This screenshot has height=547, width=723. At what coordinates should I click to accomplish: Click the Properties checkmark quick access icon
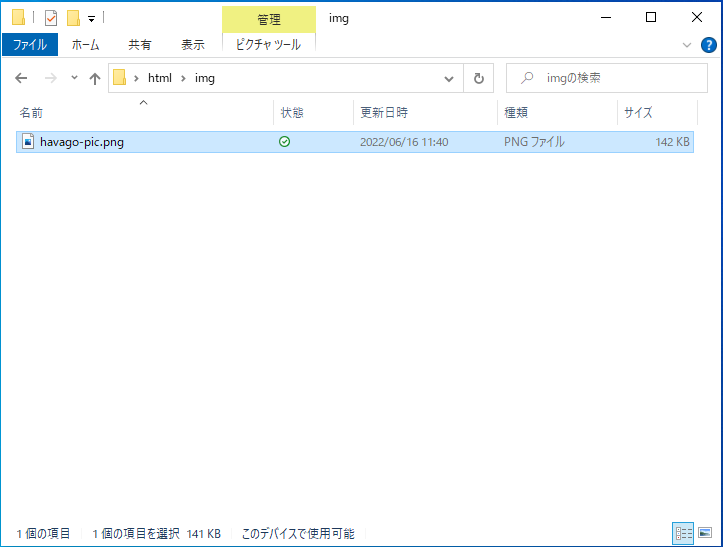pos(51,18)
